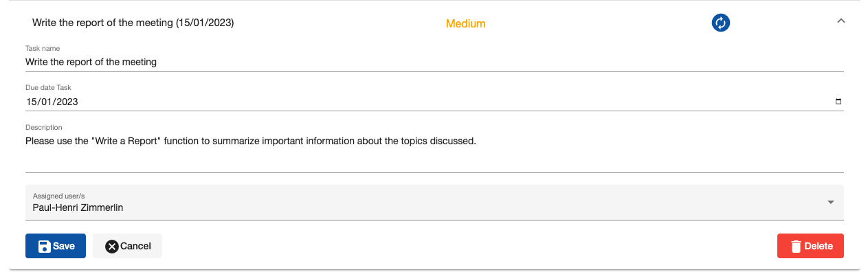Click the trash can icon on Delete
The width and height of the screenshot is (868, 272).
tap(796, 246)
